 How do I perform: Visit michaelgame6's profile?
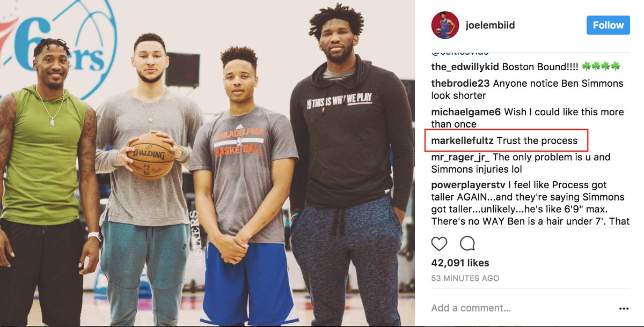click(466, 112)
